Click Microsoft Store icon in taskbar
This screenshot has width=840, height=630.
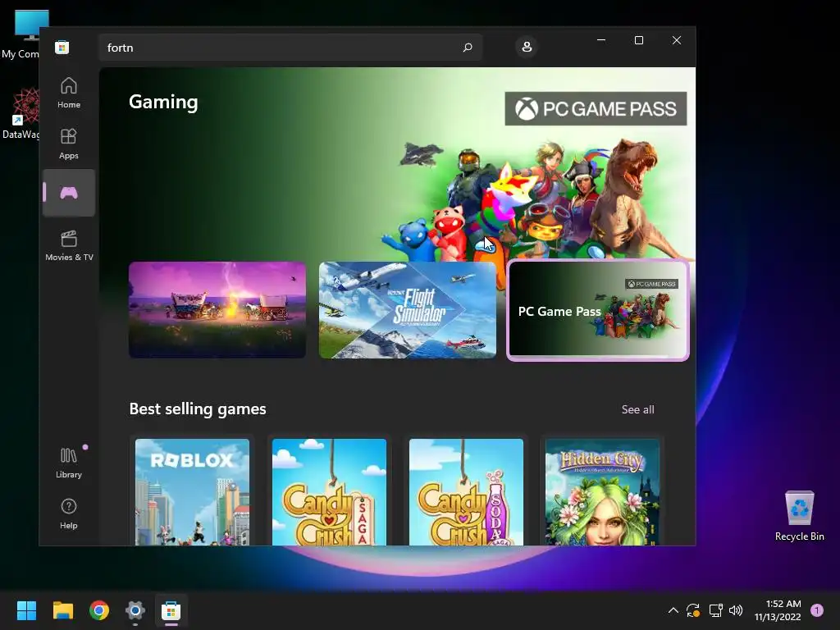point(171,610)
